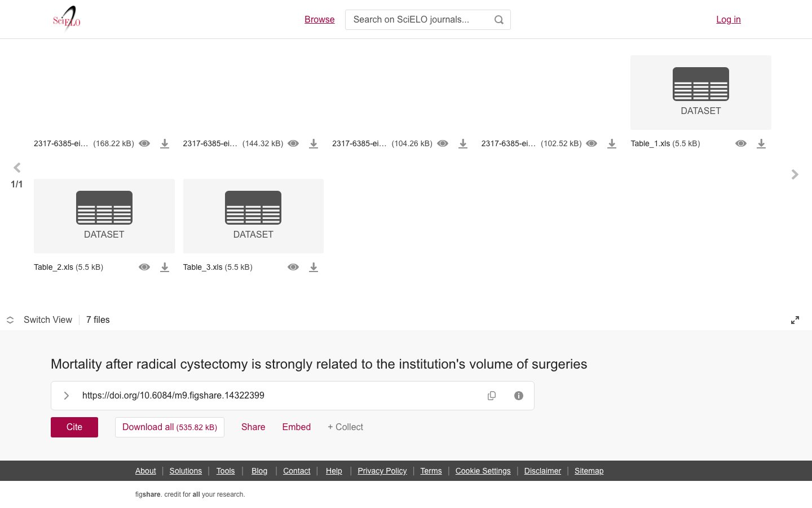Preview the 168.22 kB file
The height and width of the screenshot is (508, 812).
(x=144, y=143)
